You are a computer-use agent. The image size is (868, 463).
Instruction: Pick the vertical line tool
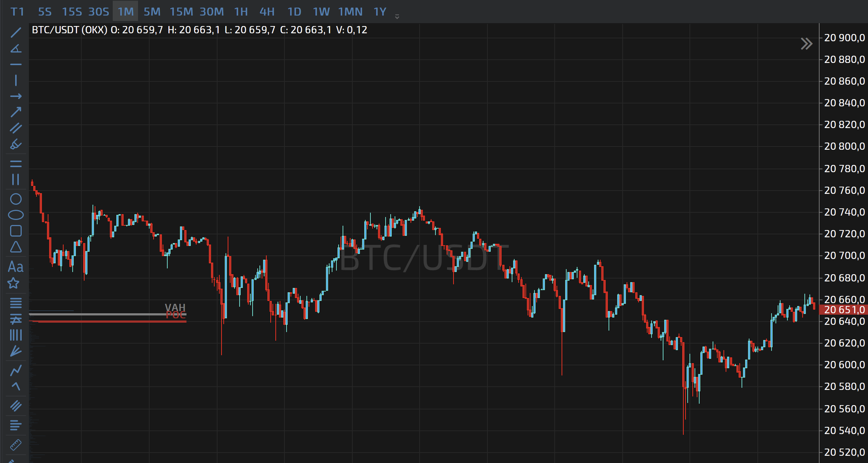16,80
